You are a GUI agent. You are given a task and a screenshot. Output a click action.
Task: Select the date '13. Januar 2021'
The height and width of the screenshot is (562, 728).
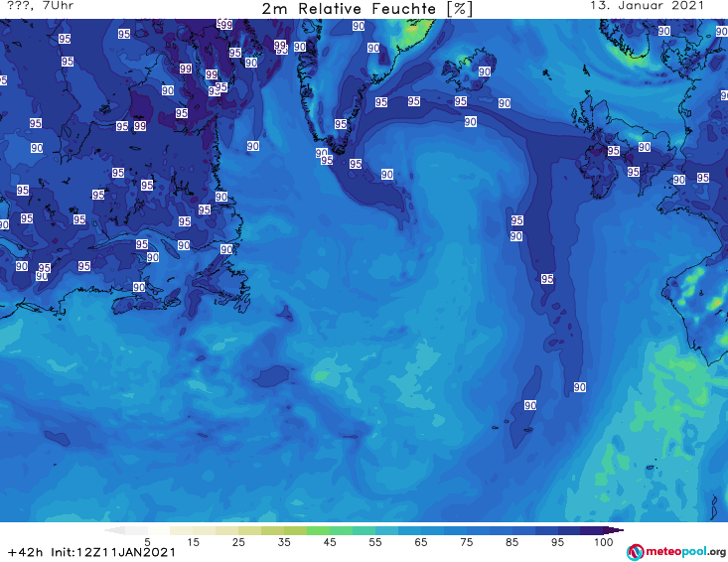point(648,6)
